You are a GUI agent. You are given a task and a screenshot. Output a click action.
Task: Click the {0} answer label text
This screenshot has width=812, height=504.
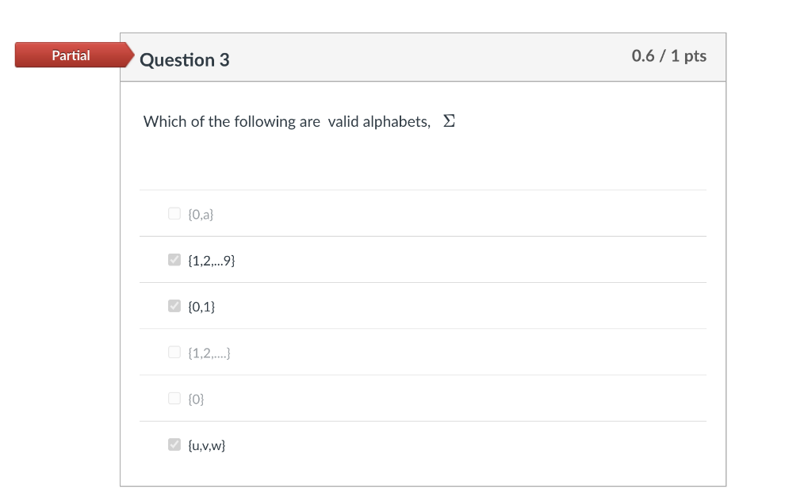tap(195, 398)
